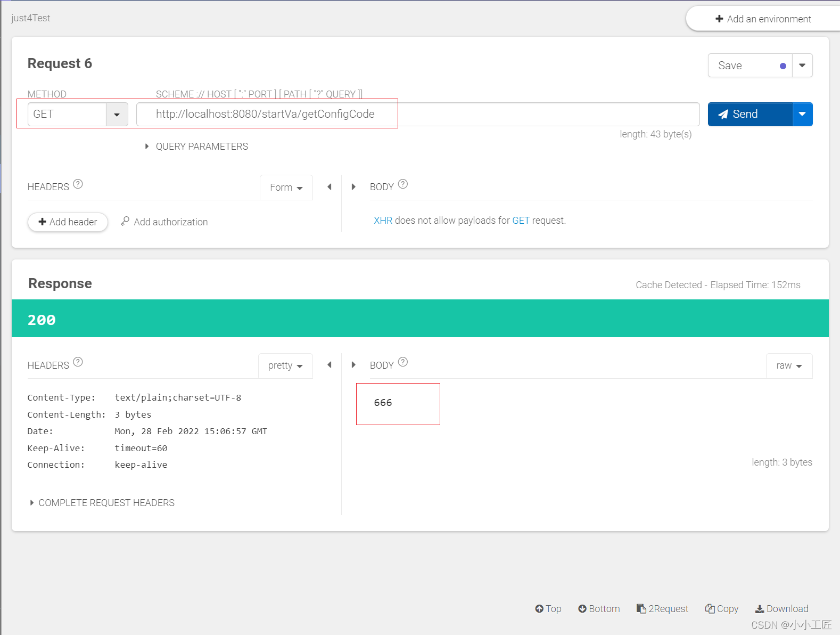Viewport: 840px width, 635px height.
Task: Collapse request body panel with right arrow
Action: 353,187
